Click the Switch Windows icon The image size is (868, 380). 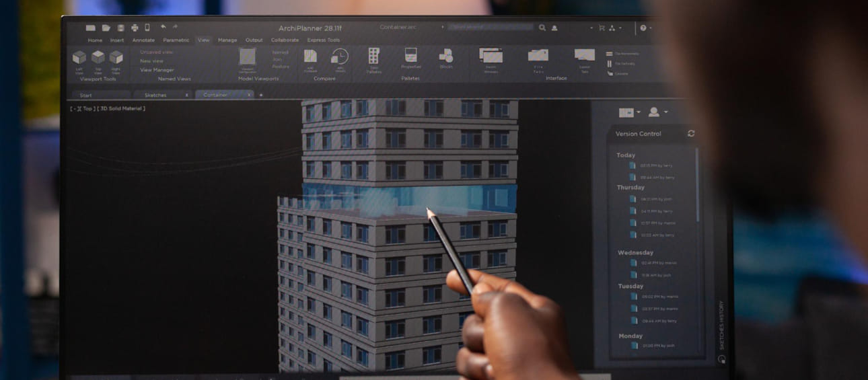click(x=491, y=55)
